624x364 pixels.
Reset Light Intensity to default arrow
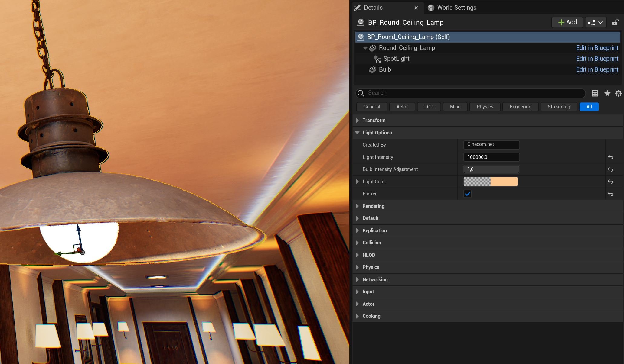click(x=610, y=157)
